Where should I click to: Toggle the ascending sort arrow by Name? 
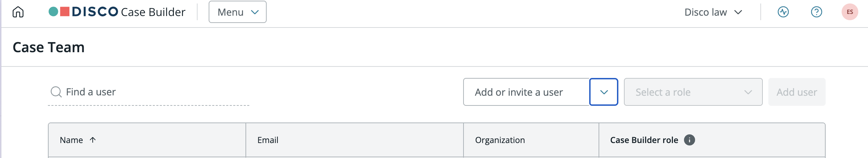pos(92,140)
